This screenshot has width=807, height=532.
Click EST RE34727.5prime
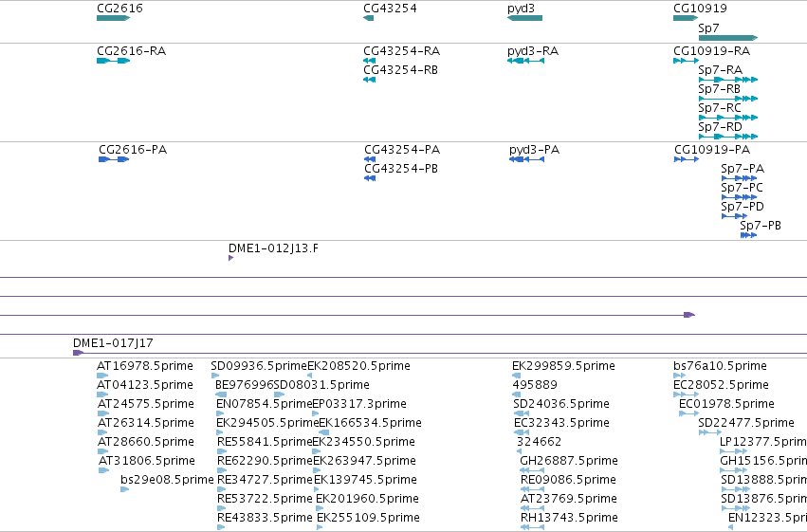coord(222,489)
